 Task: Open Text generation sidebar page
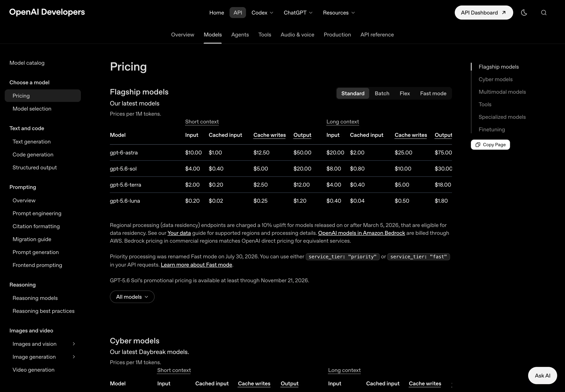[x=31, y=142]
